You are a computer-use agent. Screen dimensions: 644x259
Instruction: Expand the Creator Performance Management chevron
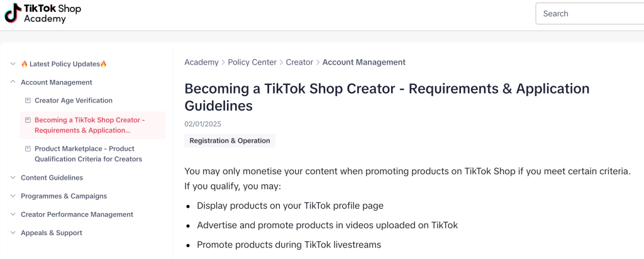click(x=13, y=214)
